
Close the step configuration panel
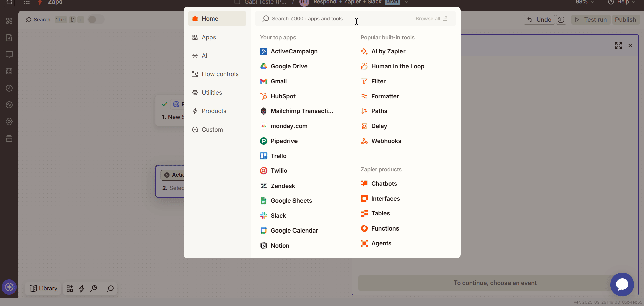pyautogui.click(x=630, y=46)
